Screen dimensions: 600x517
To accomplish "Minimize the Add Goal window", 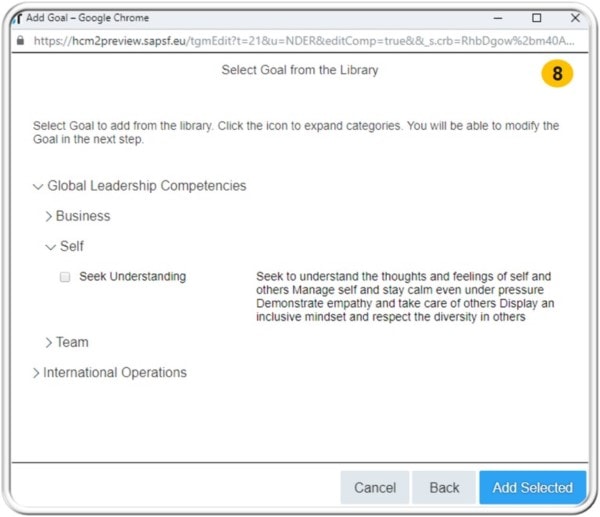I will pyautogui.click(x=498, y=18).
